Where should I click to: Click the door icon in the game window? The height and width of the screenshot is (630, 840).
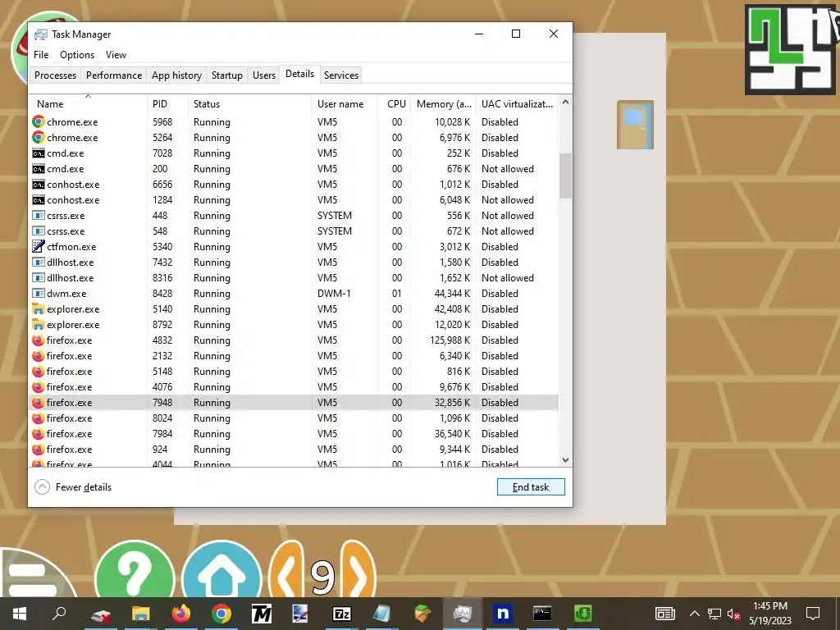click(635, 125)
